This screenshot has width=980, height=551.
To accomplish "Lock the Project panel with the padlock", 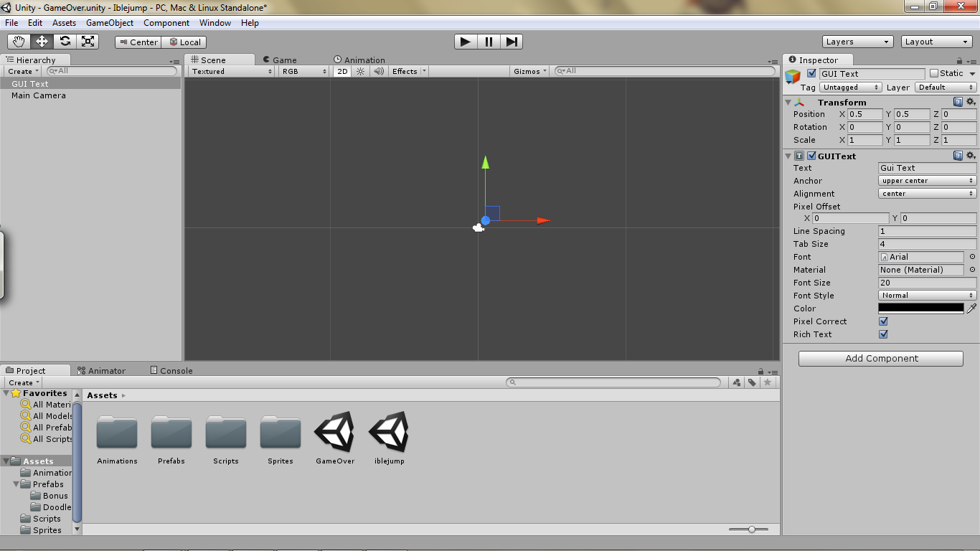I will coord(761,372).
